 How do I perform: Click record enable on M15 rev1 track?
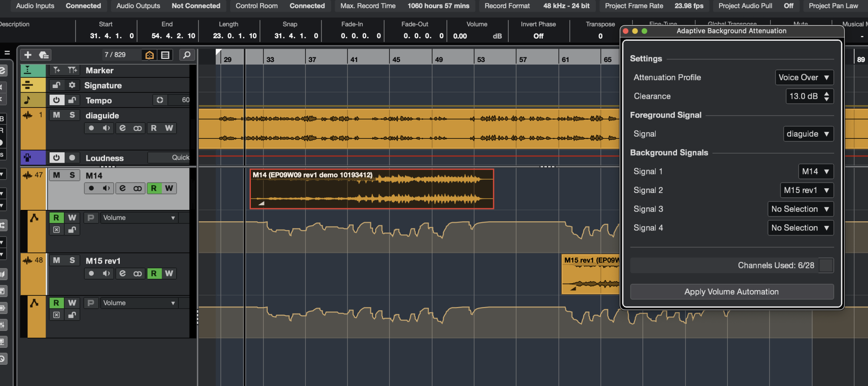click(91, 274)
